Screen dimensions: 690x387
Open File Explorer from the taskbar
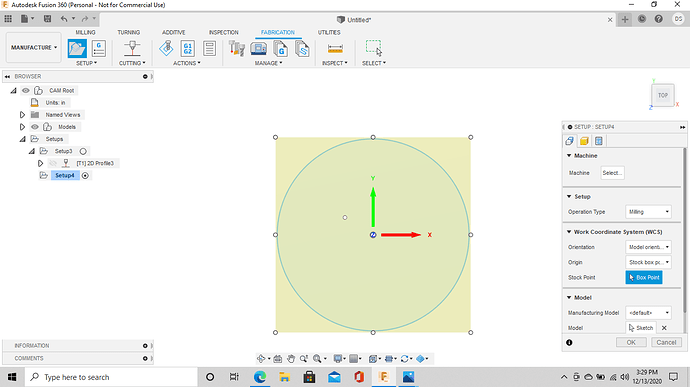285,377
